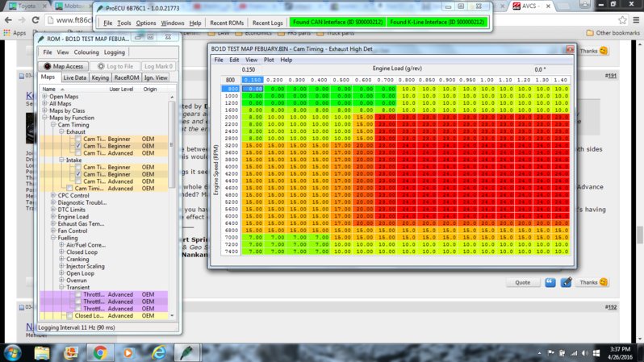
Task: Expand the Injector Scaling node
Action: point(61,266)
